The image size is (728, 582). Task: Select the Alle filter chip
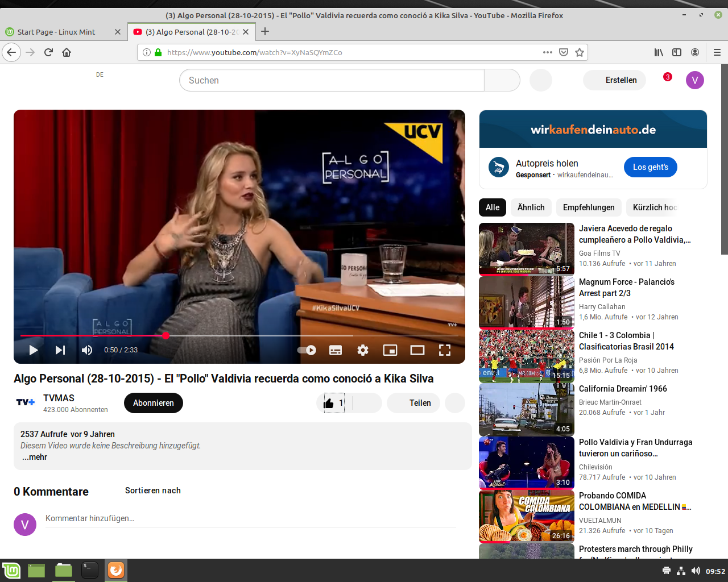coord(493,207)
